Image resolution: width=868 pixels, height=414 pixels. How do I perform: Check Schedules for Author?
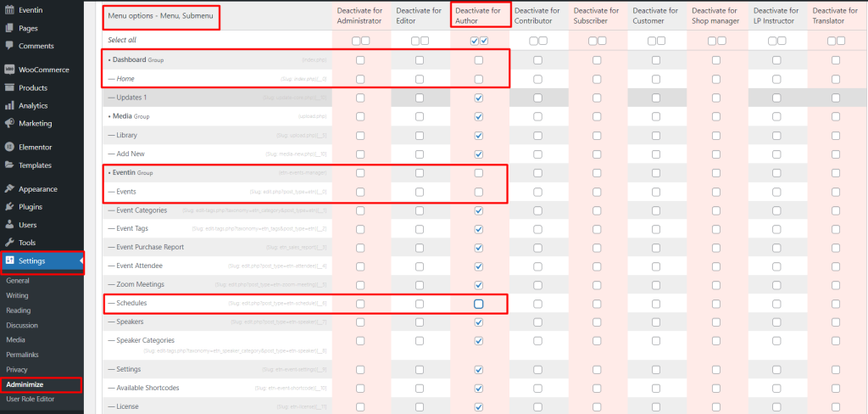click(479, 304)
